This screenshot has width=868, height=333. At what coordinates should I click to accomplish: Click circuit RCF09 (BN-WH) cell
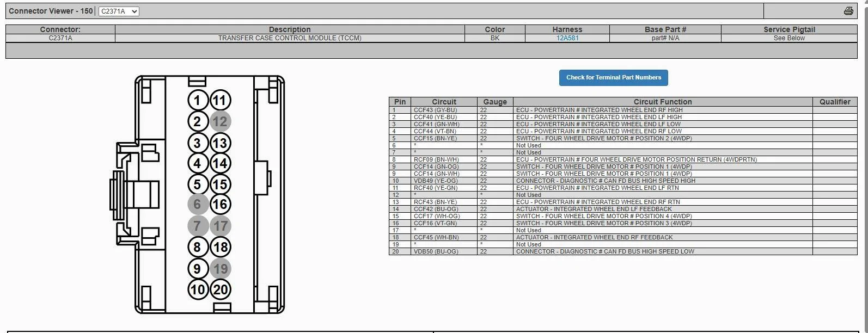tap(444, 159)
